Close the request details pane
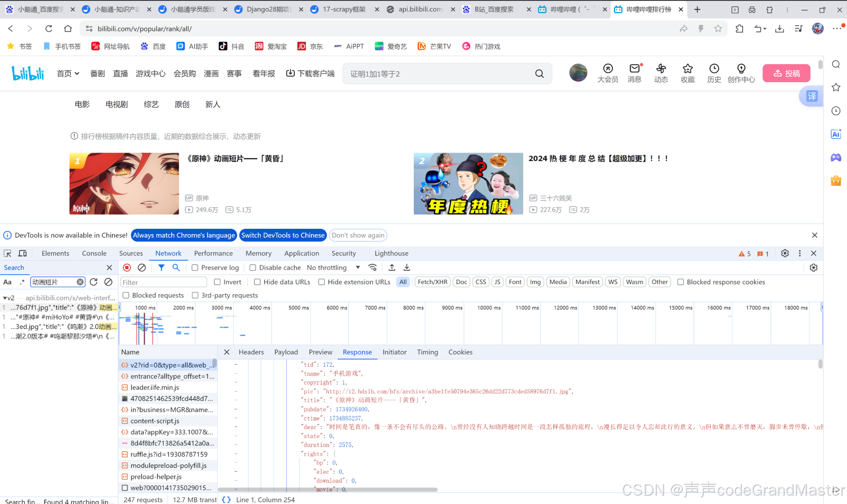 (x=227, y=352)
